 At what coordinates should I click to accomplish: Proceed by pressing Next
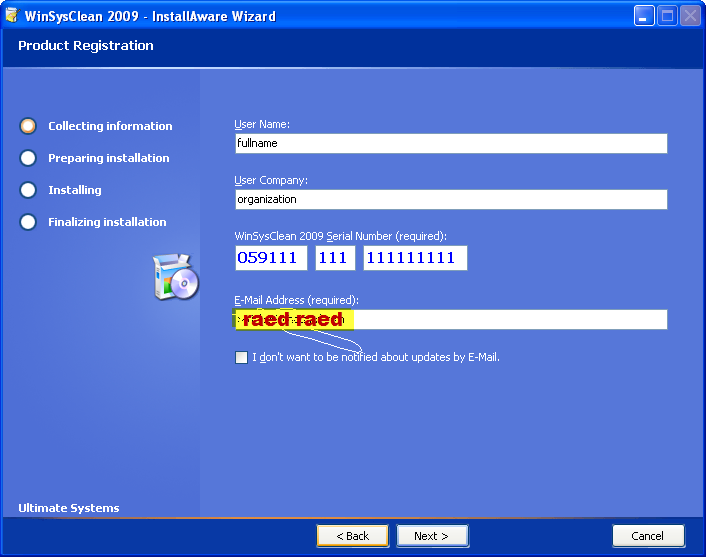[x=431, y=536]
